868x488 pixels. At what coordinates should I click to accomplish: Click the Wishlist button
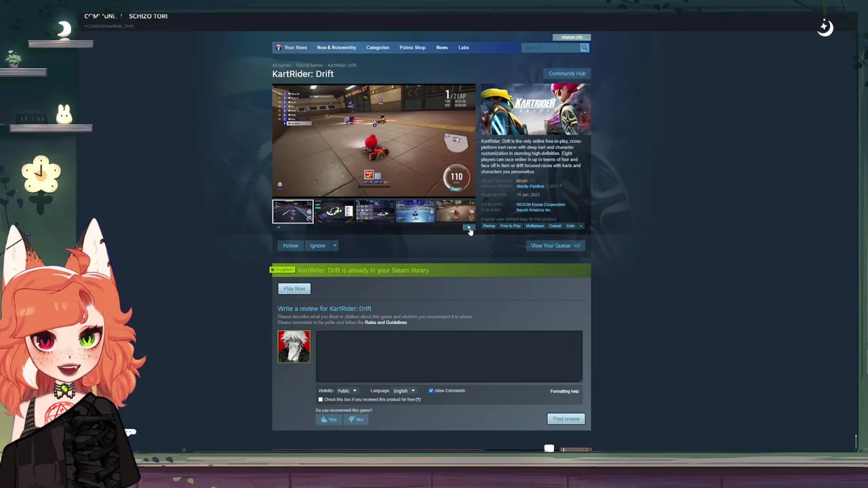coord(572,37)
